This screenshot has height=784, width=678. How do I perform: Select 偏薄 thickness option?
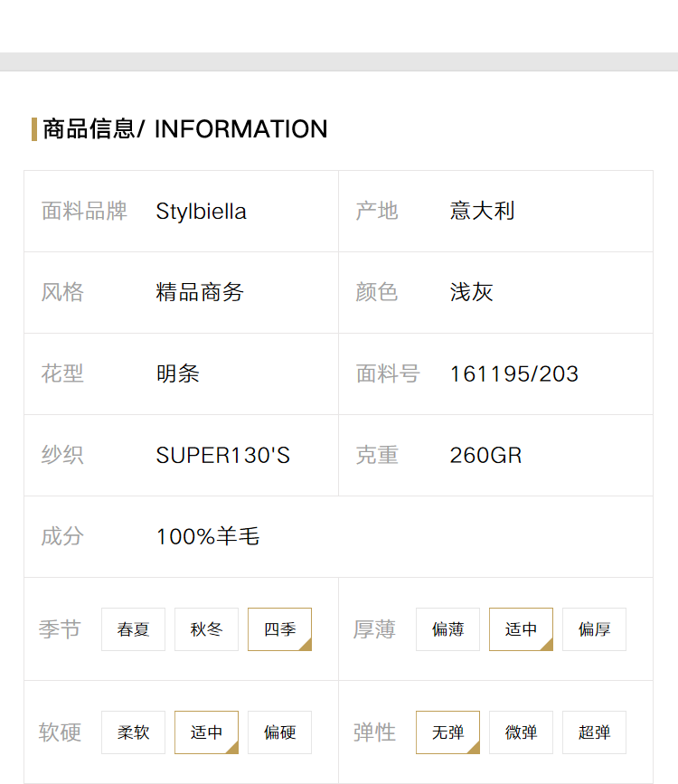(x=447, y=629)
